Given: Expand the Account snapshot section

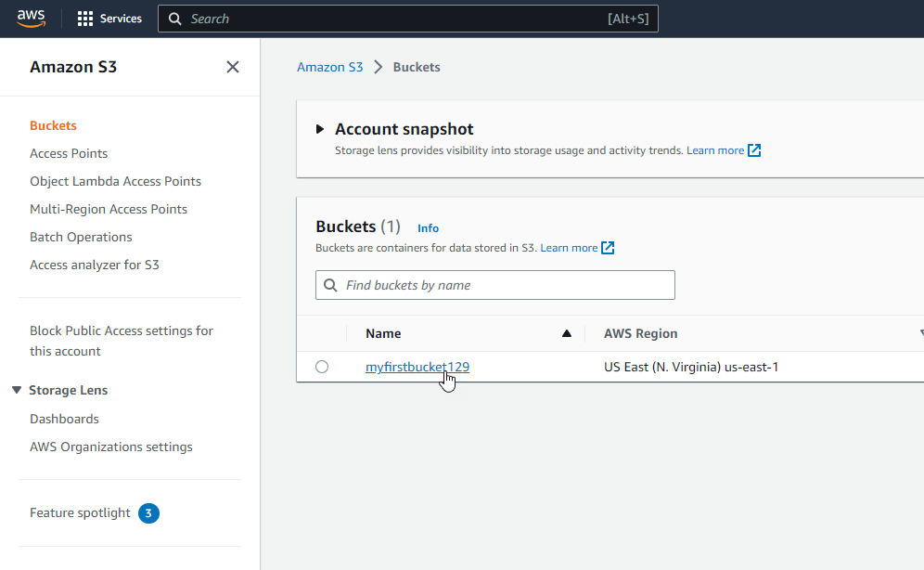Looking at the screenshot, I should [x=320, y=129].
